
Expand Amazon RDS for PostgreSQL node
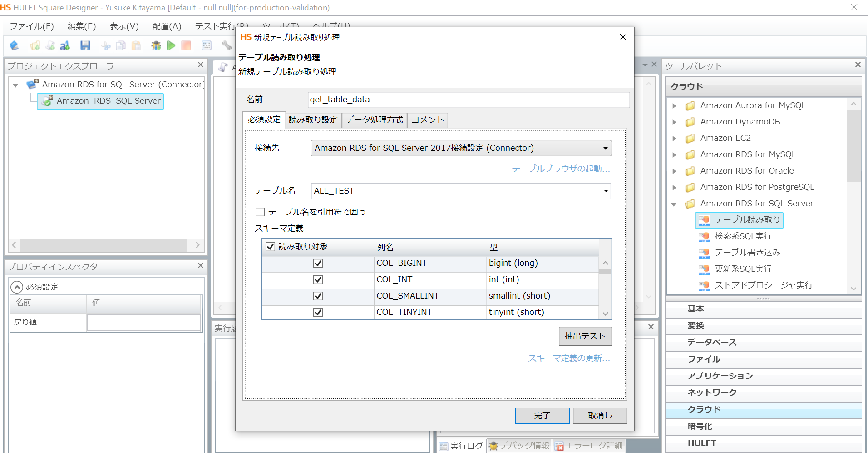coord(674,188)
